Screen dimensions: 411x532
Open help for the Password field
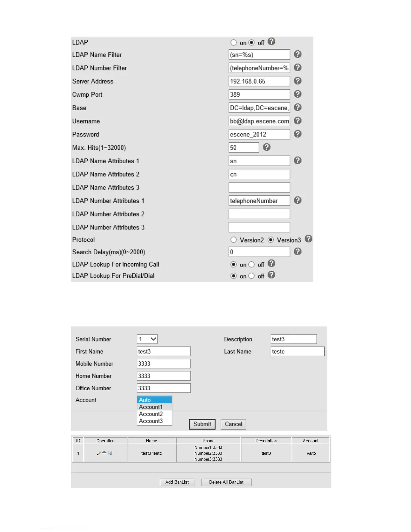click(298, 134)
